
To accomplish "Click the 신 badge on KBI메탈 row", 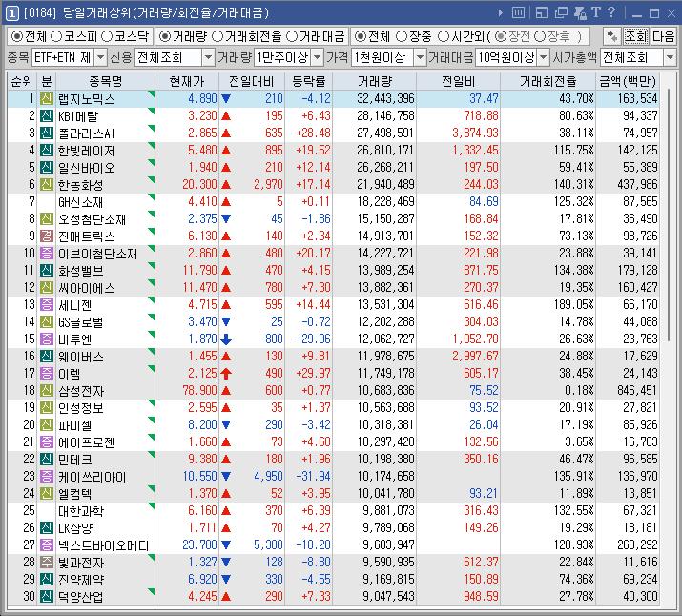I will point(47,116).
